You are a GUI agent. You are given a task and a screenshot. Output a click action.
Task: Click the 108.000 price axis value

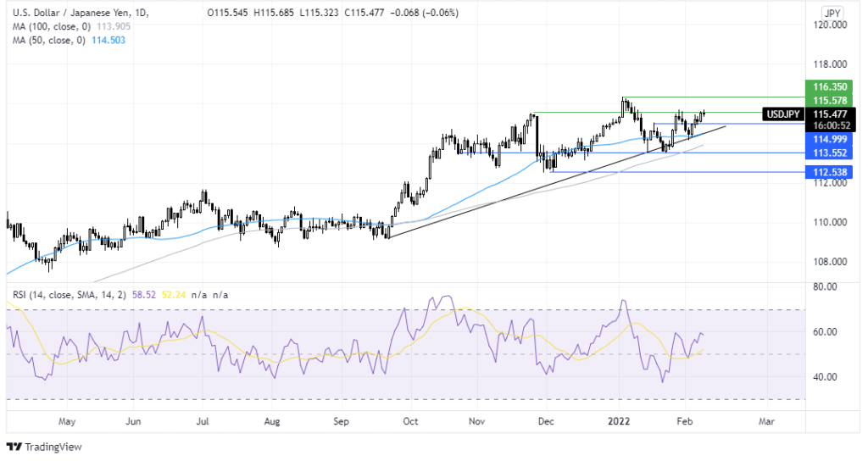point(830,261)
